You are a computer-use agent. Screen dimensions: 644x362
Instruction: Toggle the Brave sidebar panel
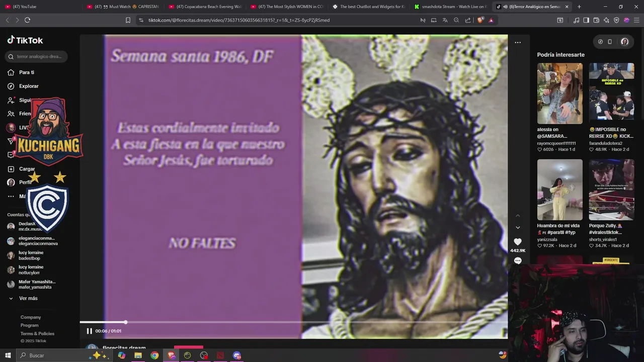[x=586, y=20]
